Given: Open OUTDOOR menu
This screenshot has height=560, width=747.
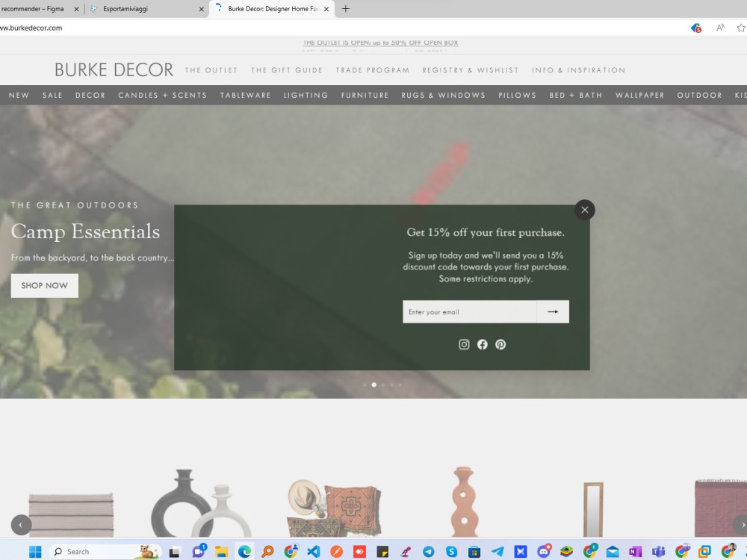Looking at the screenshot, I should [699, 96].
